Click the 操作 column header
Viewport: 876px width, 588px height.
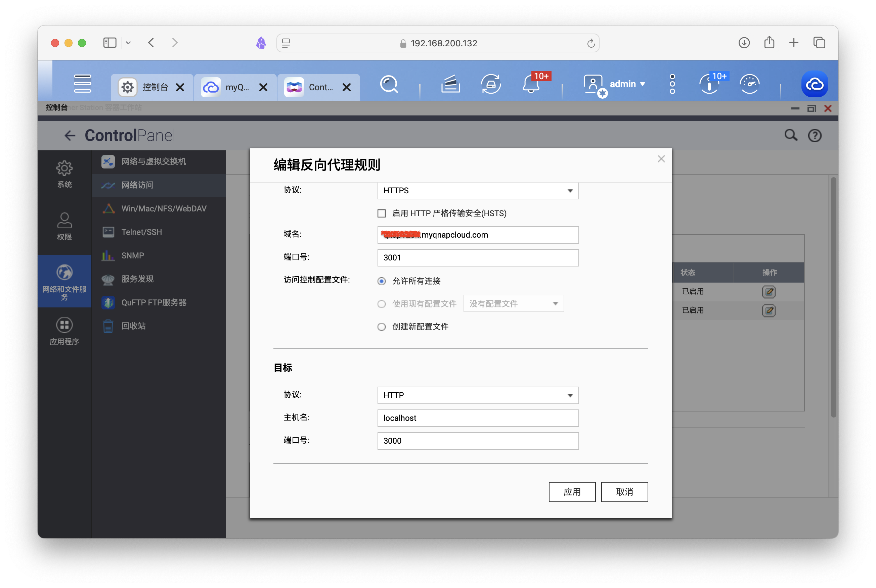(769, 273)
